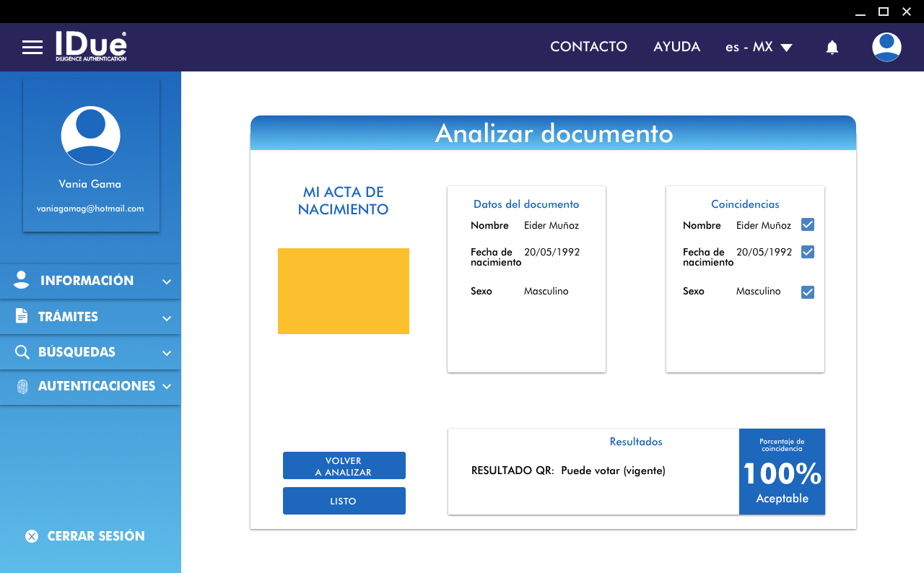Click the X icon beside Cerrar Sesión
This screenshot has width=924, height=573.
(x=32, y=536)
